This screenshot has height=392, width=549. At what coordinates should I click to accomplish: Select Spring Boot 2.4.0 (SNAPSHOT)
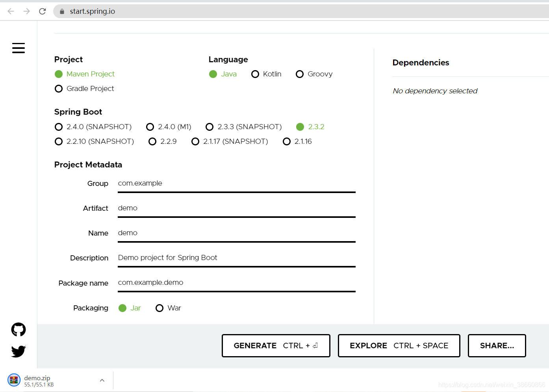tap(93, 127)
